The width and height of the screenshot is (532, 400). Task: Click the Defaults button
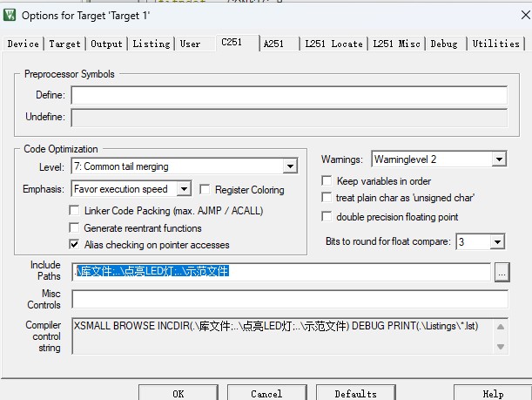click(355, 393)
